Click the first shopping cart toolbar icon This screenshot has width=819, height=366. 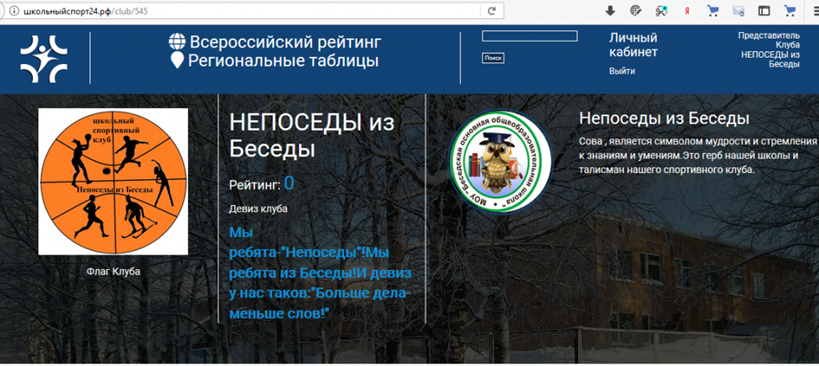click(713, 10)
